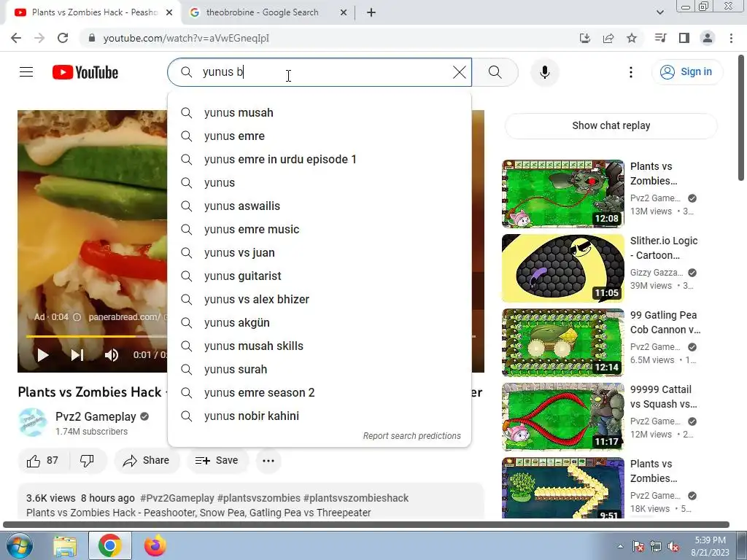Screen dimensions: 747x560
Task: Click Show chat replay button
Action: click(x=611, y=125)
